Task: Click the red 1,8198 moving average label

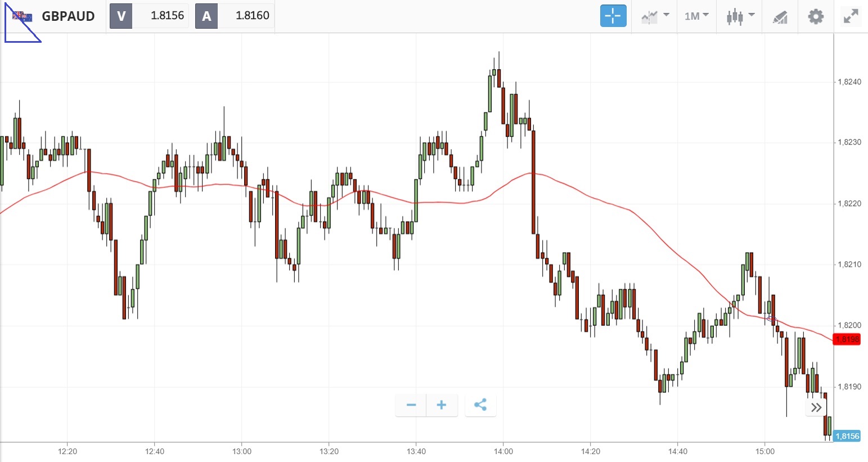Action: tap(847, 339)
